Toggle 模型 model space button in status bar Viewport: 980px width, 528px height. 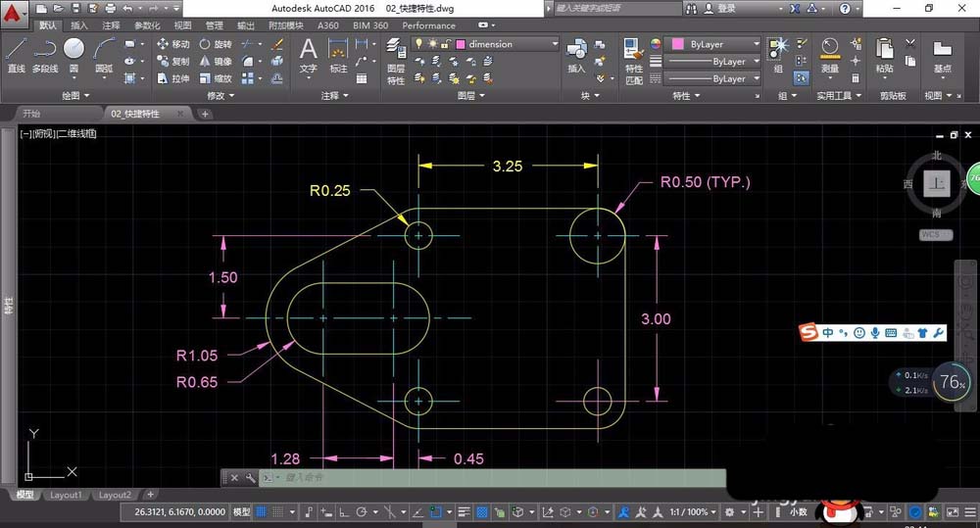pyautogui.click(x=241, y=512)
